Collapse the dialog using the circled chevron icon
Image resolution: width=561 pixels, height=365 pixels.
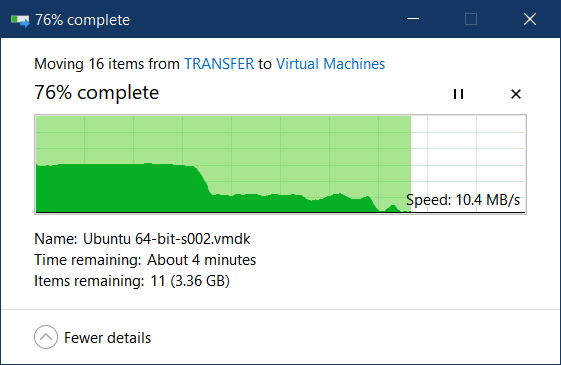click(x=46, y=337)
